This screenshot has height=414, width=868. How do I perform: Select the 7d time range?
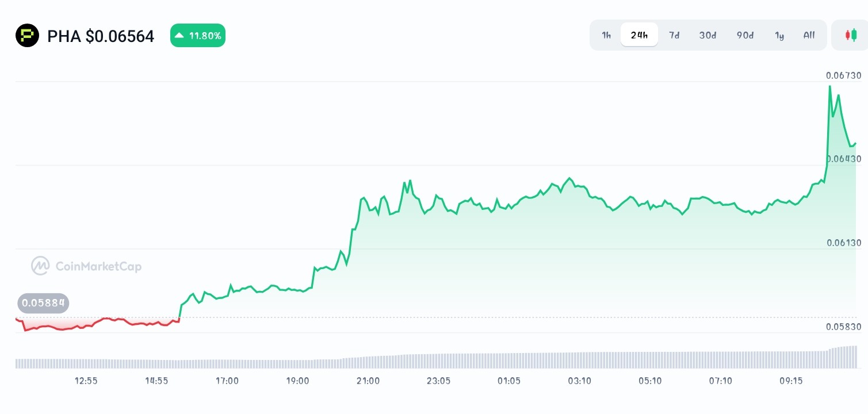[x=674, y=35]
